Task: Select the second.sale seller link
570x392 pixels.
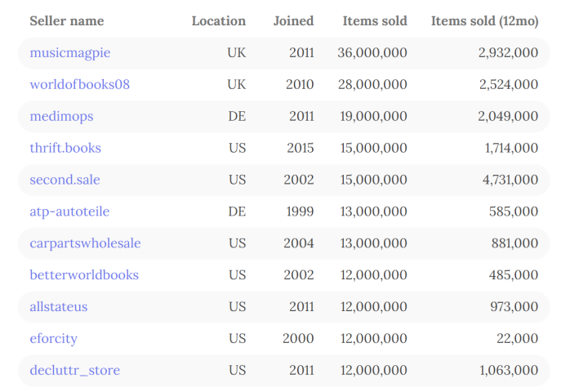Action: click(65, 180)
